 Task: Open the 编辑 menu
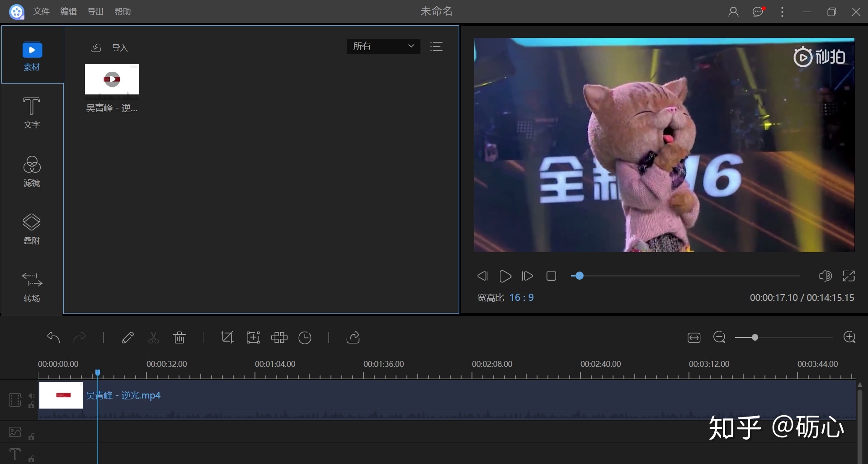click(x=68, y=12)
